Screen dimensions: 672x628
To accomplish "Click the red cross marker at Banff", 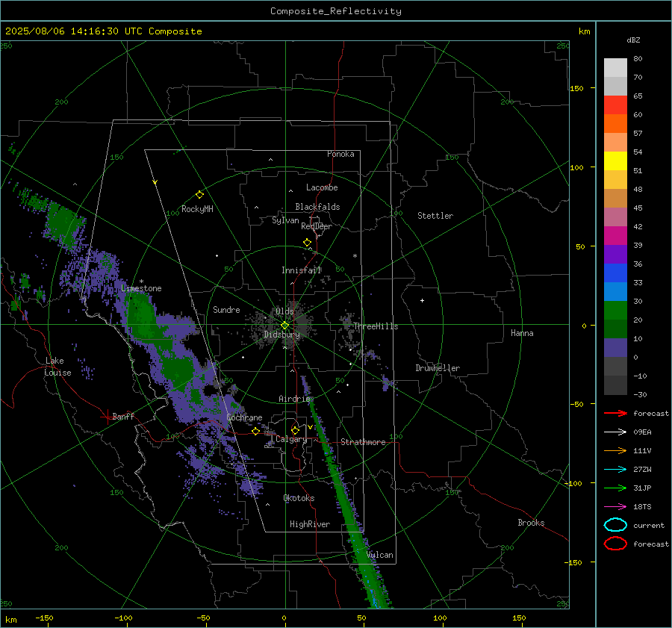I will pyautogui.click(x=107, y=417).
